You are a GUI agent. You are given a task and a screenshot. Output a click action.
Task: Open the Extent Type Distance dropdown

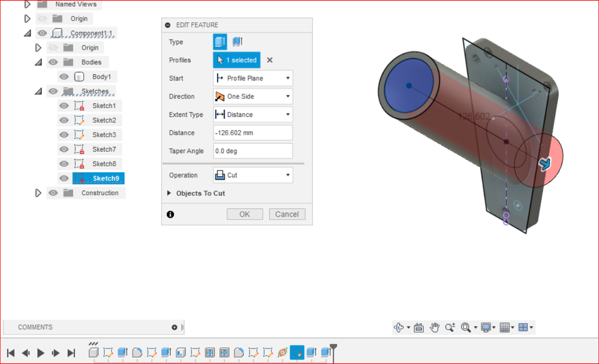tap(253, 115)
